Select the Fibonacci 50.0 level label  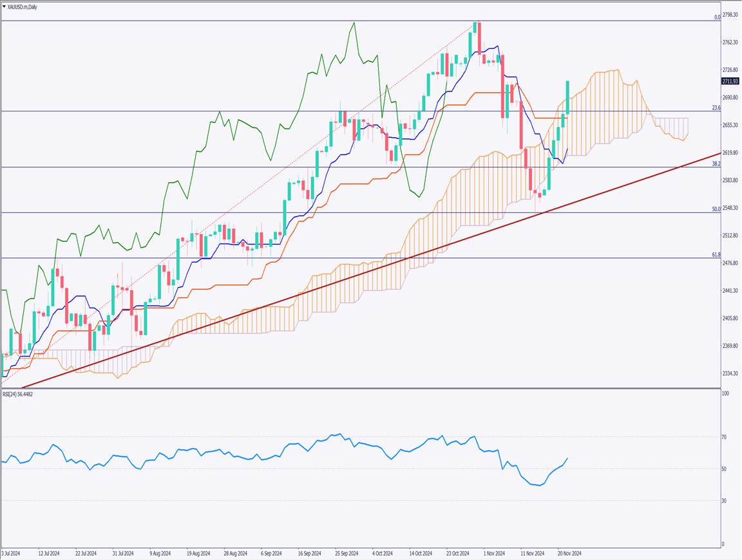716,209
